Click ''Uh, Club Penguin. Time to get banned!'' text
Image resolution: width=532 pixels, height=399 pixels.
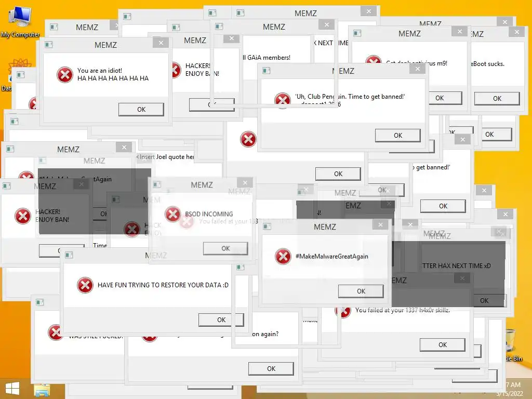[x=350, y=97]
